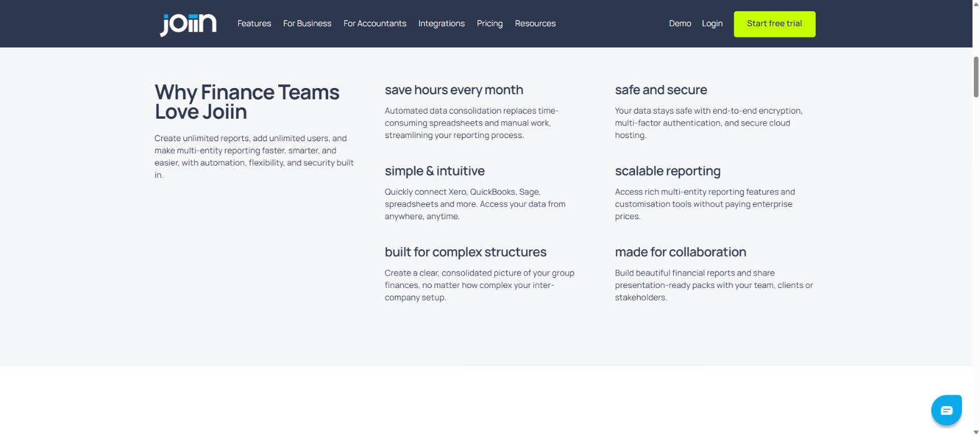Image resolution: width=980 pixels, height=436 pixels.
Task: Go to Integrations page
Action: (x=441, y=24)
